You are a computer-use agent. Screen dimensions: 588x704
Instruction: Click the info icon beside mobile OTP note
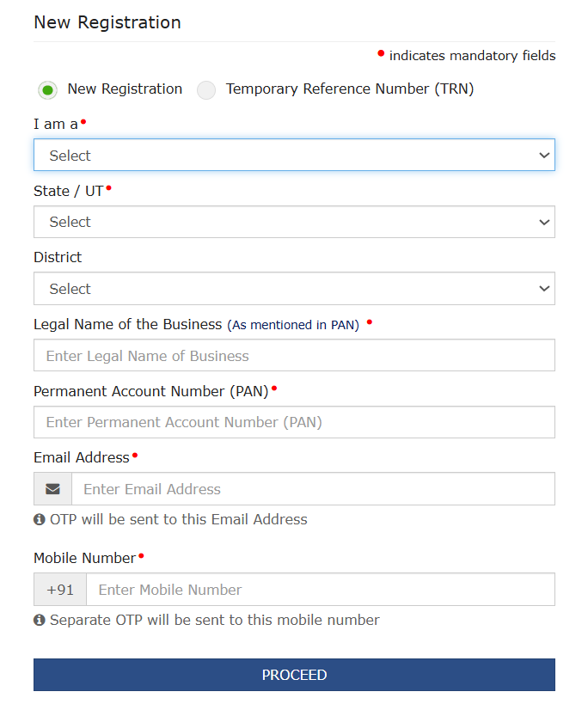(x=40, y=620)
